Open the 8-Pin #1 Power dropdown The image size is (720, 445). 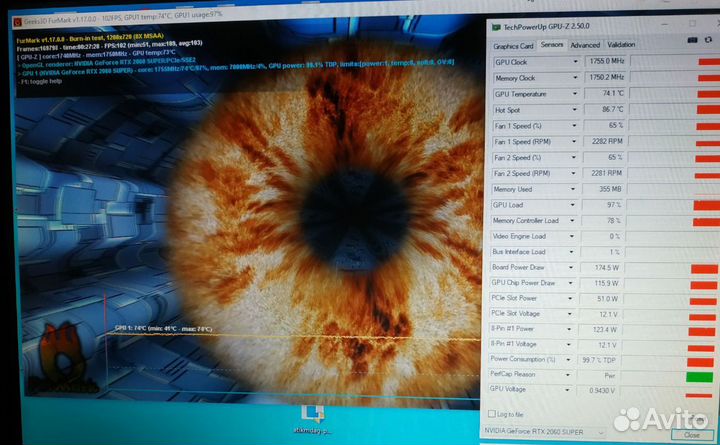point(569,329)
